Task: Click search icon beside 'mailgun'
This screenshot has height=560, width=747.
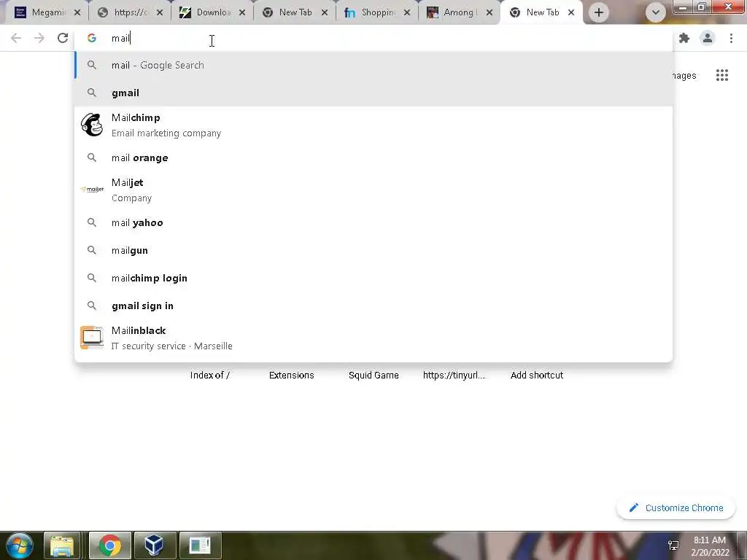Action: (92, 250)
